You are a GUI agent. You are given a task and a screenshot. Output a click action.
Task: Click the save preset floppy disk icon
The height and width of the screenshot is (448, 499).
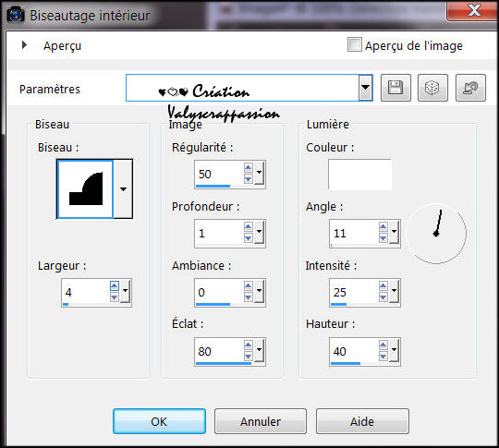(396, 88)
